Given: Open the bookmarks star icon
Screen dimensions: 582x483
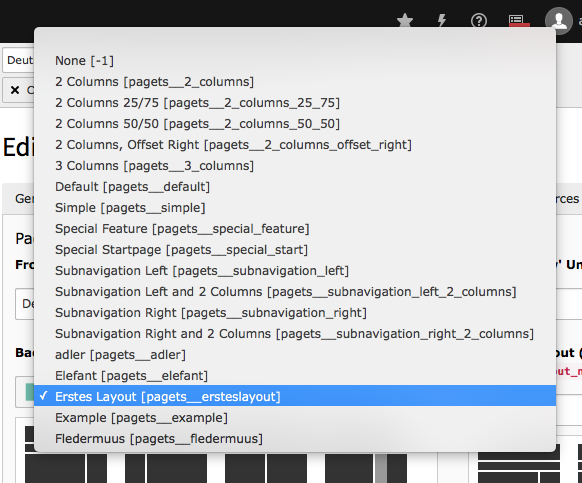Looking at the screenshot, I should click(x=405, y=20).
